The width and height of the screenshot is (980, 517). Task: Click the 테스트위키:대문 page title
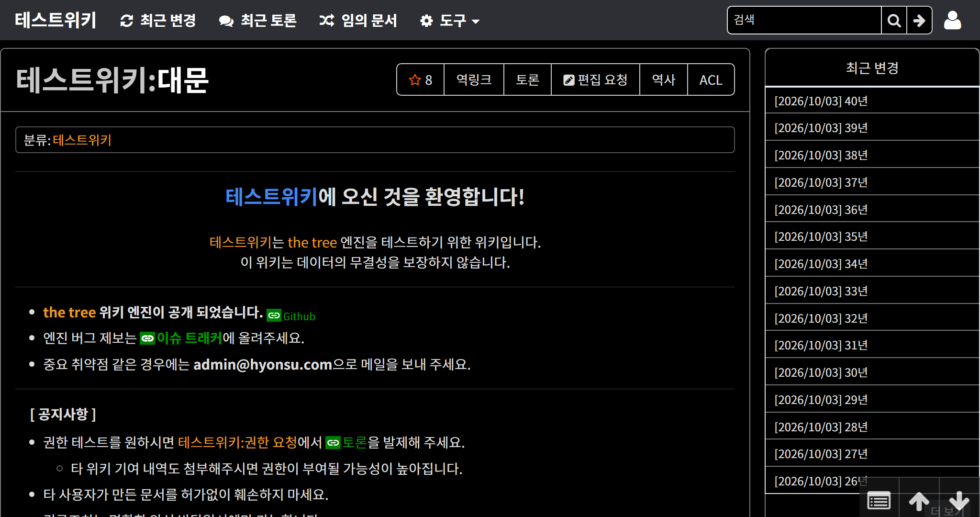[x=112, y=80]
